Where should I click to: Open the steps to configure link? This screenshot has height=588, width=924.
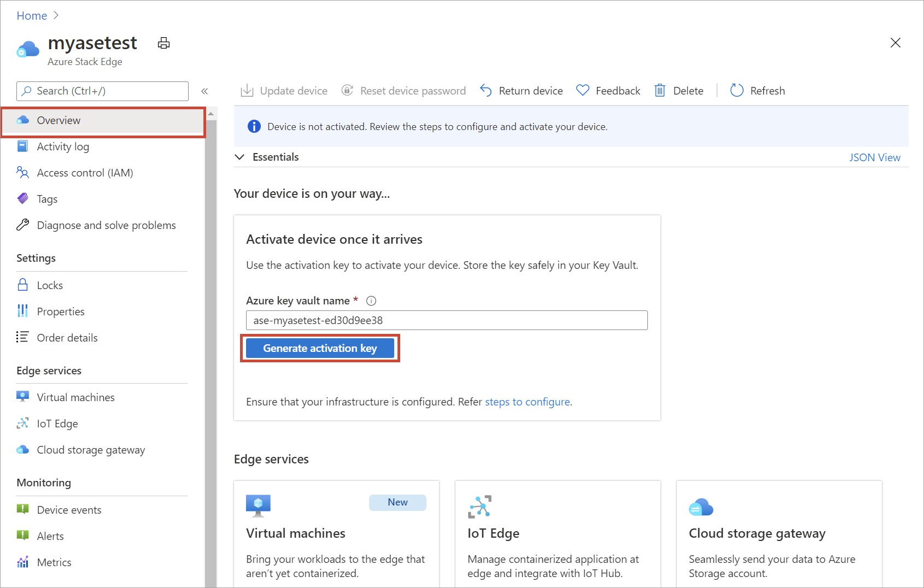point(527,401)
